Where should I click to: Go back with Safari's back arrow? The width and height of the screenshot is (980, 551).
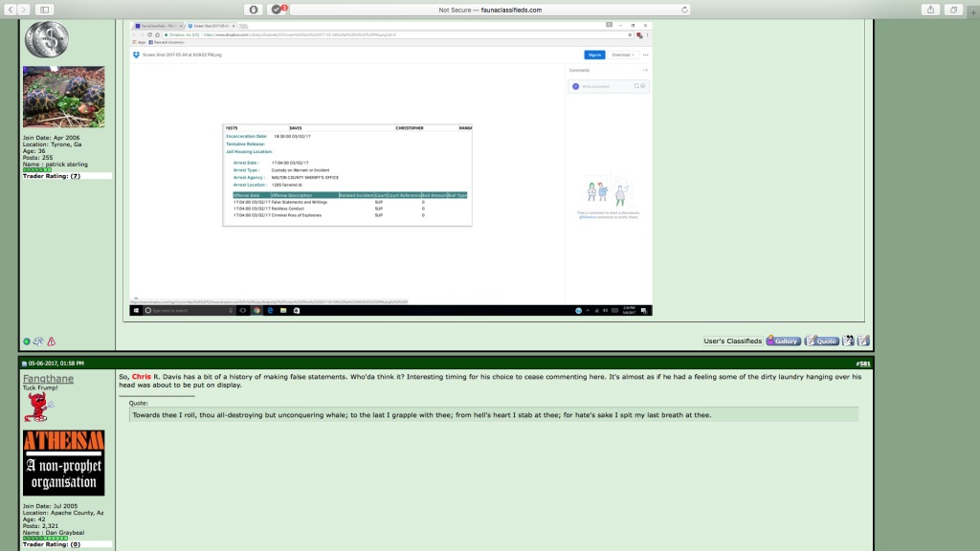(11, 10)
